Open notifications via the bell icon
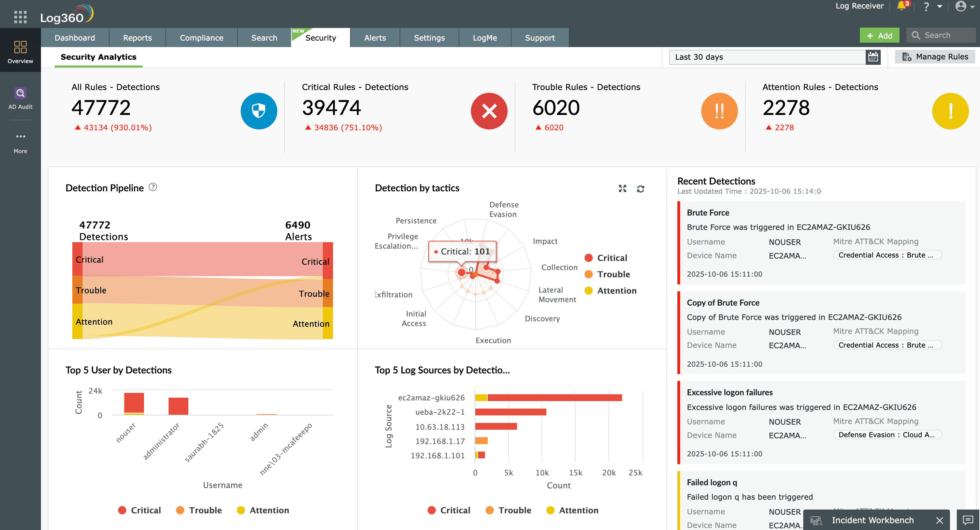Screen dimensions: 980x530 click(x=902, y=6)
